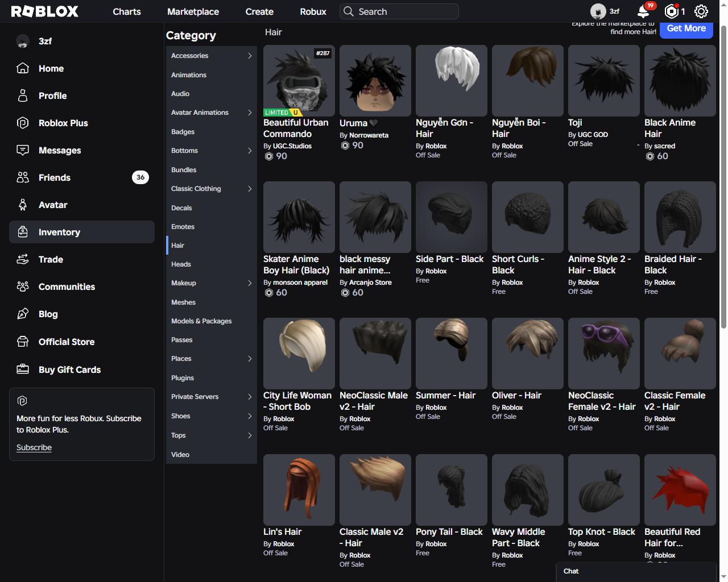Click the Trade icon in sidebar
Viewport: 728px width, 582px height.
(x=23, y=259)
